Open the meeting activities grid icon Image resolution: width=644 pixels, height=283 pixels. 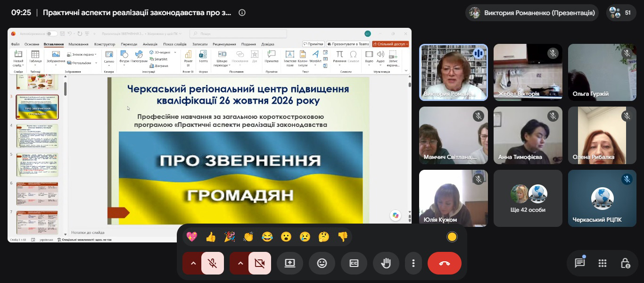coord(603,263)
